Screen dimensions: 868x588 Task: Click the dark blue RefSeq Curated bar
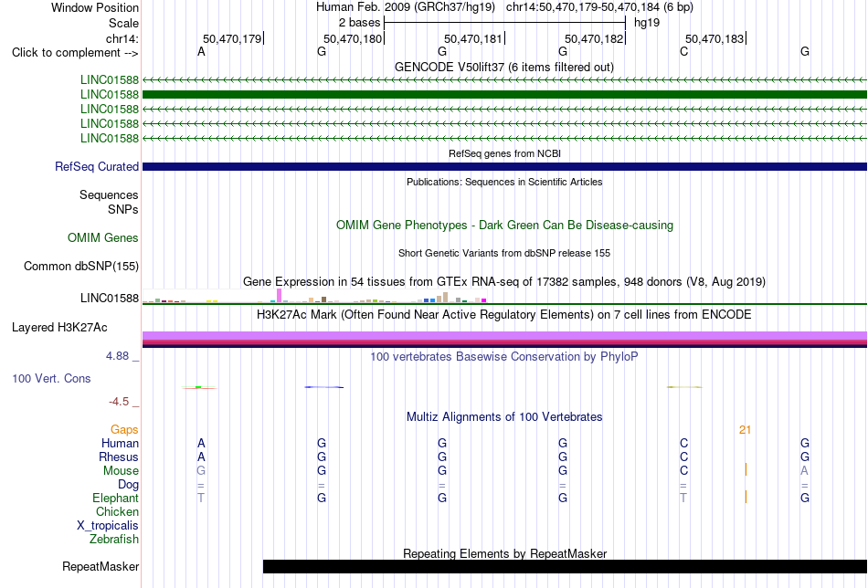pyautogui.click(x=504, y=166)
